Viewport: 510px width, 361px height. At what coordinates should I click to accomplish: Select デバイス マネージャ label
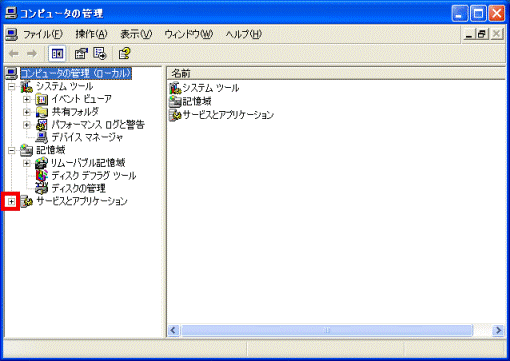pos(87,137)
